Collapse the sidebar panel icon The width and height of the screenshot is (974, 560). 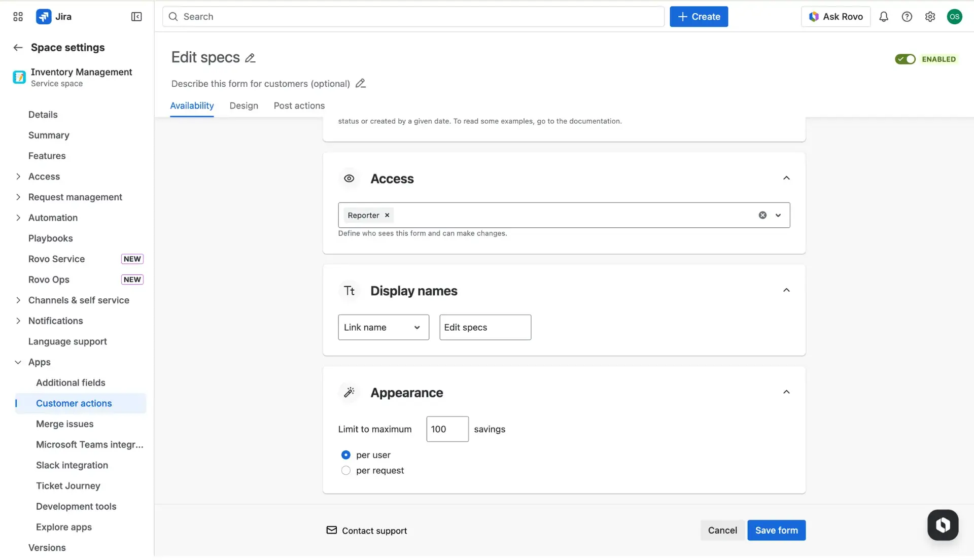coord(136,16)
